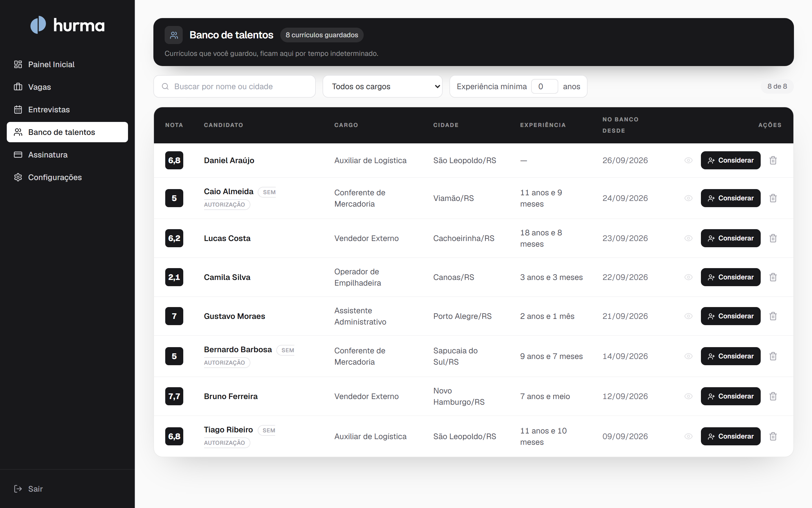Image resolution: width=812 pixels, height=508 pixels.
Task: Click trash icon in Camila Silva row
Action: [773, 277]
